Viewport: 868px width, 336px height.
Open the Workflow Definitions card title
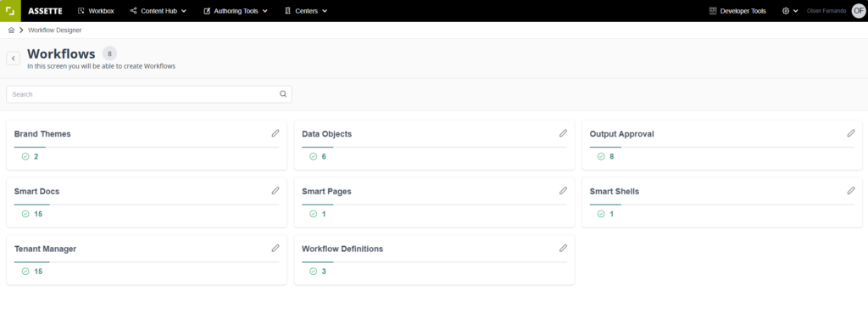coord(342,249)
